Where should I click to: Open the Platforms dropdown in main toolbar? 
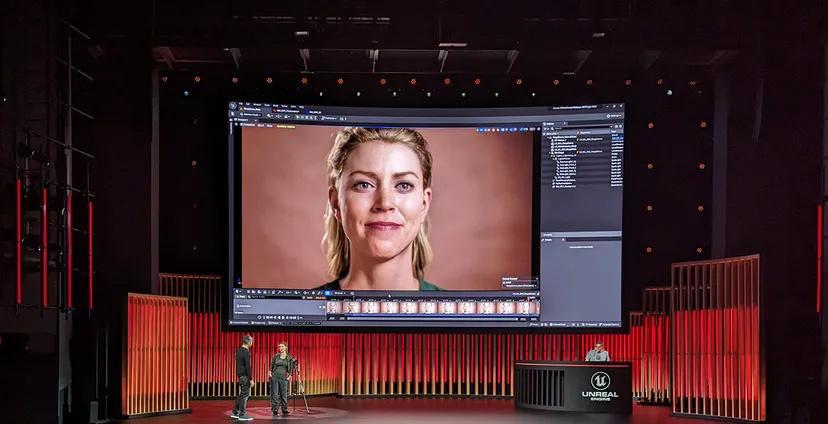pos(329,118)
